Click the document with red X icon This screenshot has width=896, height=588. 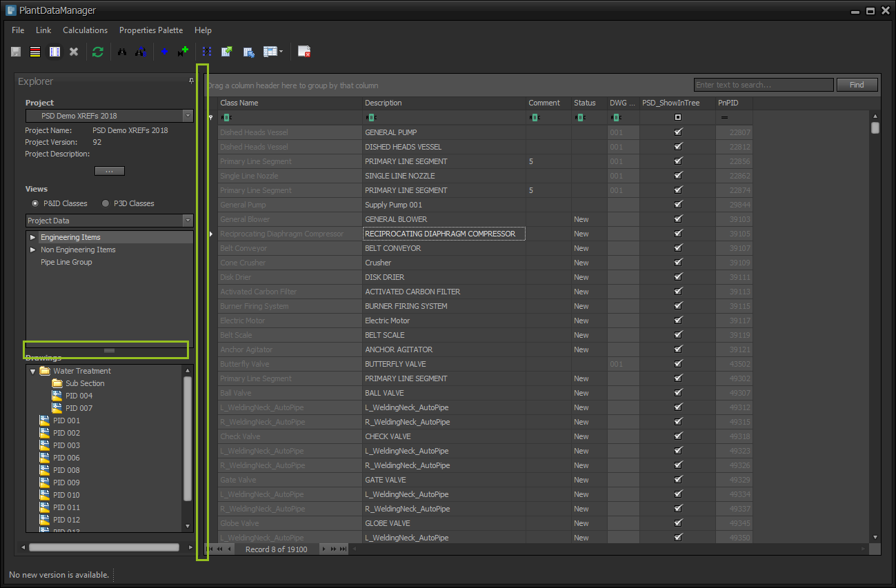(x=304, y=52)
